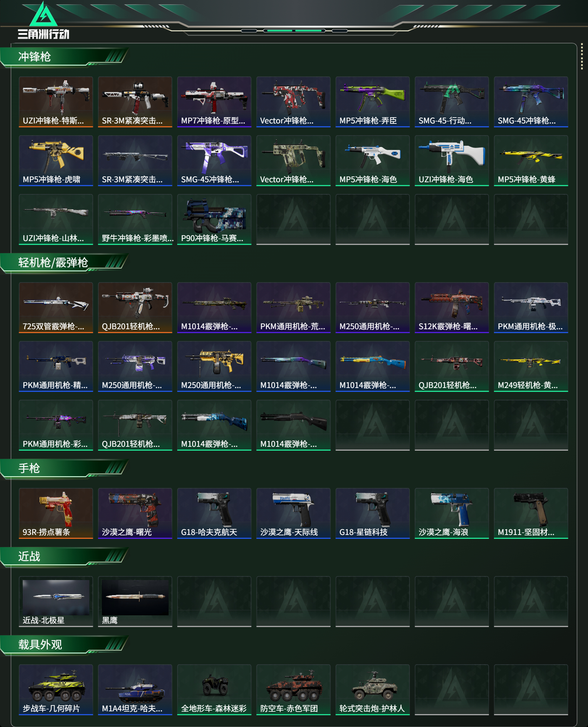Select the MP5冲锋枪-弄臣 skin

point(372,102)
